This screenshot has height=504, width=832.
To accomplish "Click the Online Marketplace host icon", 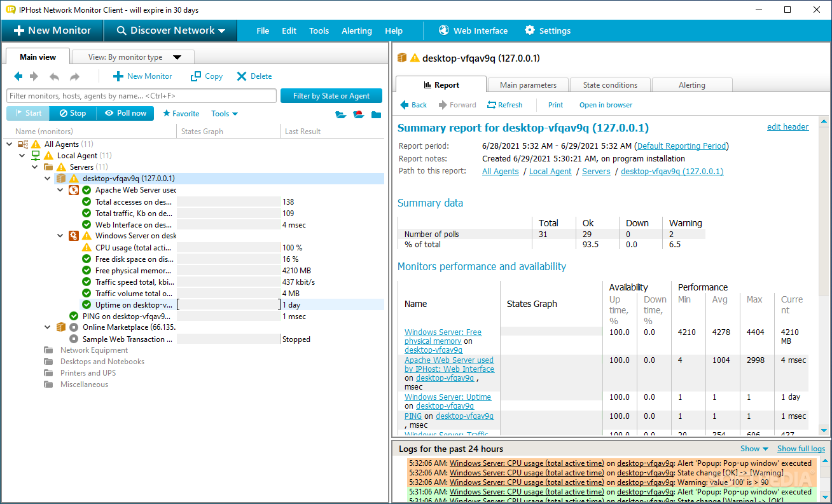I will 61,327.
